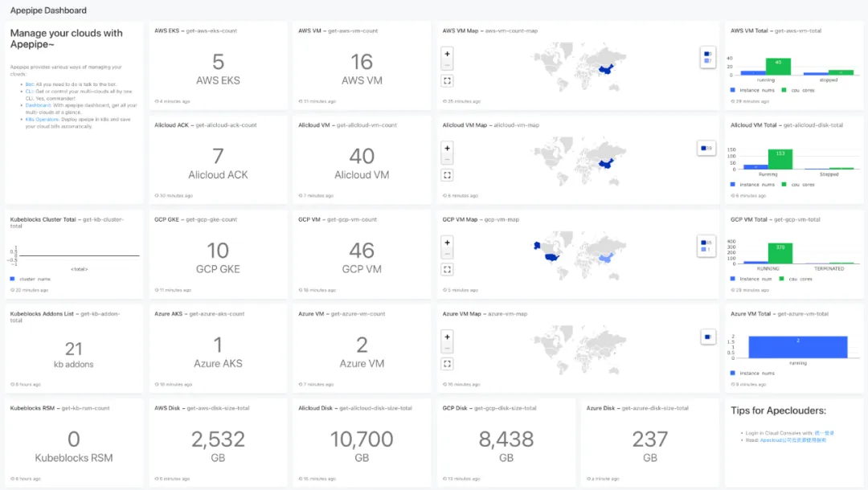Zoom in on the Alicloud VM Map

point(448,148)
